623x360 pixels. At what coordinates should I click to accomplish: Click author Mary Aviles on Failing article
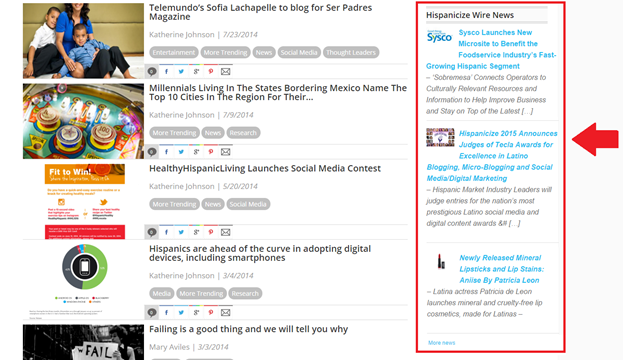point(169,347)
